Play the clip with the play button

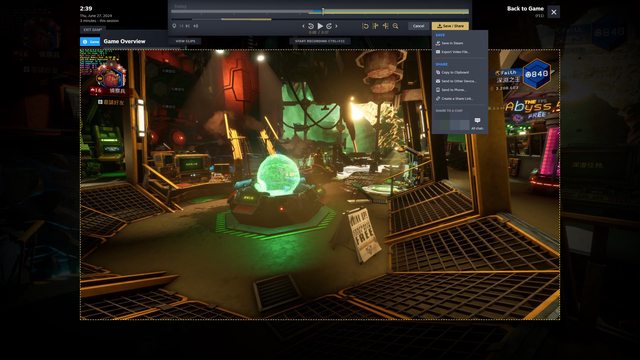click(x=320, y=26)
